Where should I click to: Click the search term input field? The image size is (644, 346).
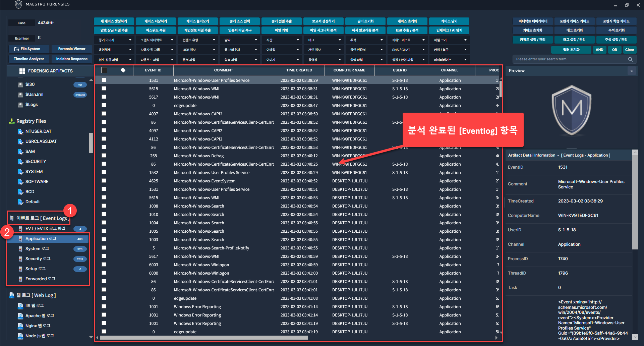[x=570, y=59]
